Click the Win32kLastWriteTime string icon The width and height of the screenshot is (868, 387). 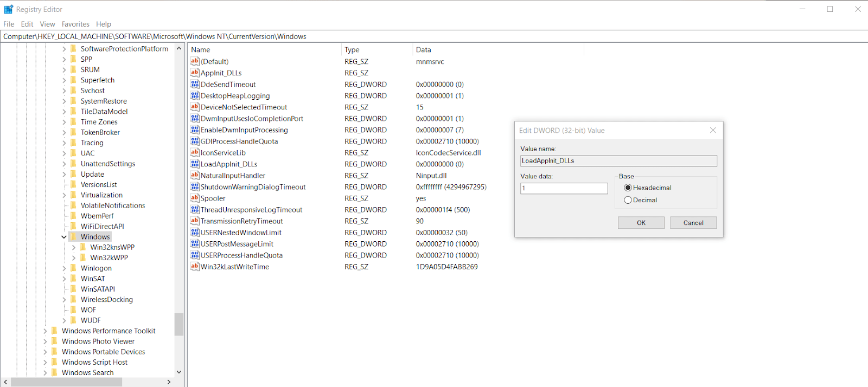tap(195, 266)
